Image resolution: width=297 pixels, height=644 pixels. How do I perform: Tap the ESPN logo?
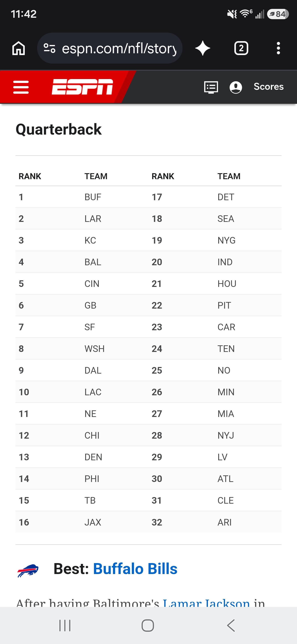tap(82, 87)
